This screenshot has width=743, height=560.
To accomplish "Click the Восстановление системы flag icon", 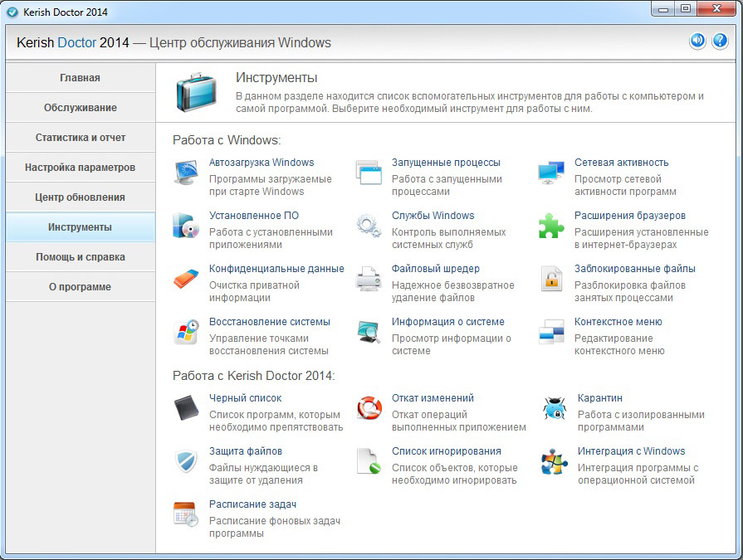I will (186, 332).
